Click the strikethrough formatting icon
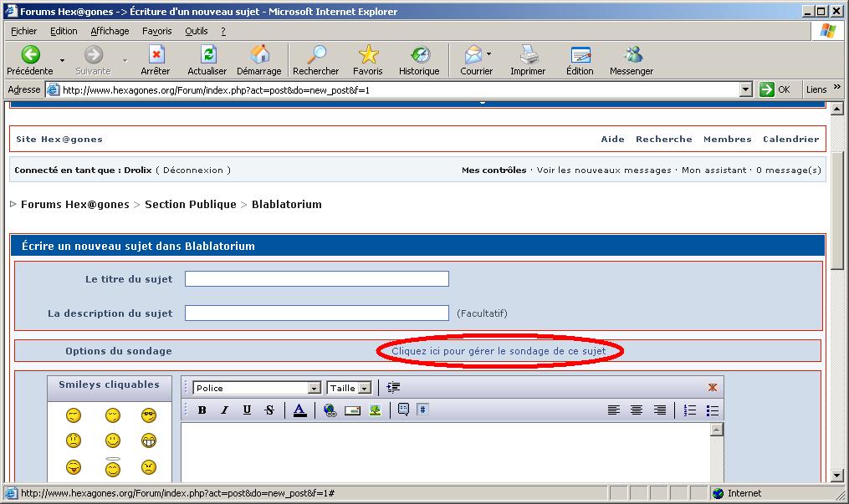849x504 pixels. point(269,410)
